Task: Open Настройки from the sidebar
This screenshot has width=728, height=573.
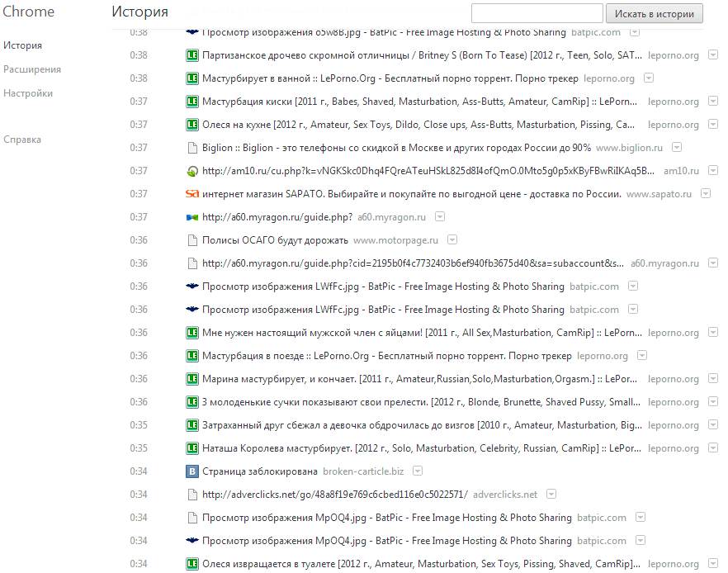Action: pyautogui.click(x=28, y=93)
